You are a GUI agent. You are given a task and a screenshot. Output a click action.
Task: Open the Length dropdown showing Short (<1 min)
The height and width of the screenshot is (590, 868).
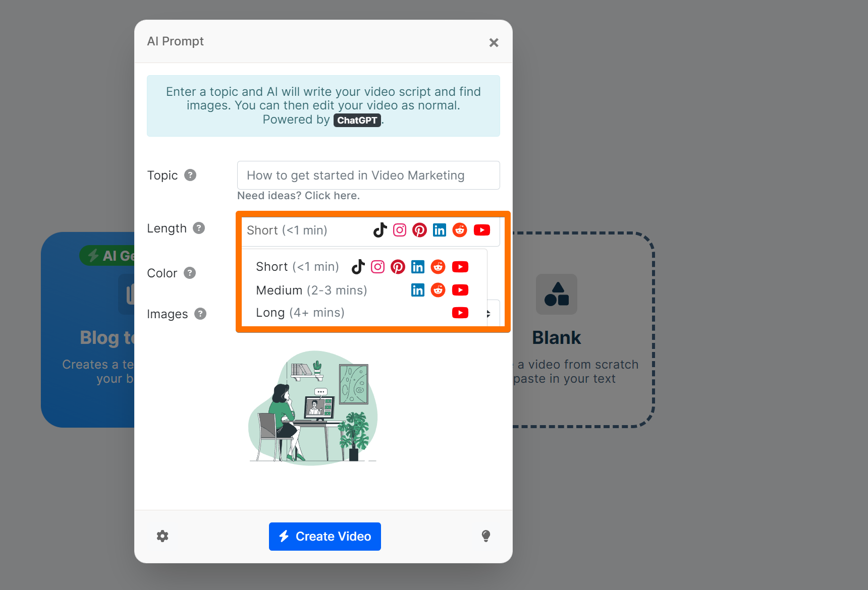(x=370, y=230)
